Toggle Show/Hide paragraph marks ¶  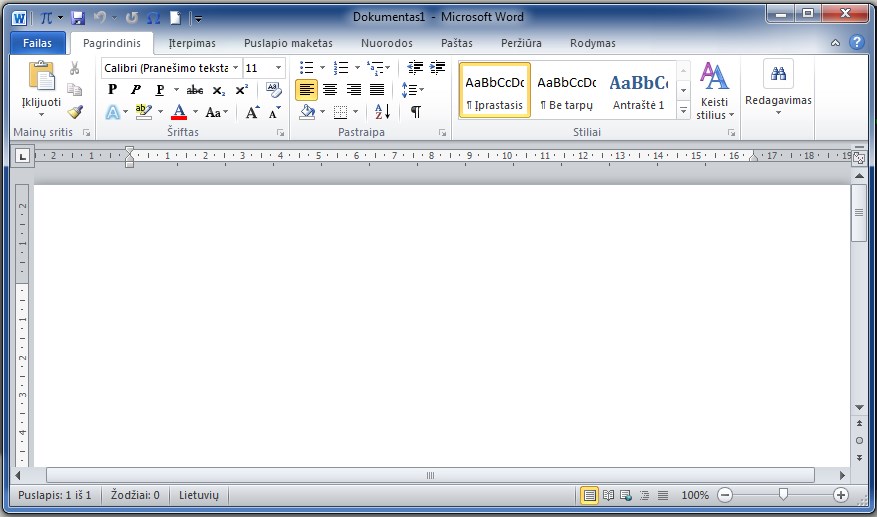[416, 112]
